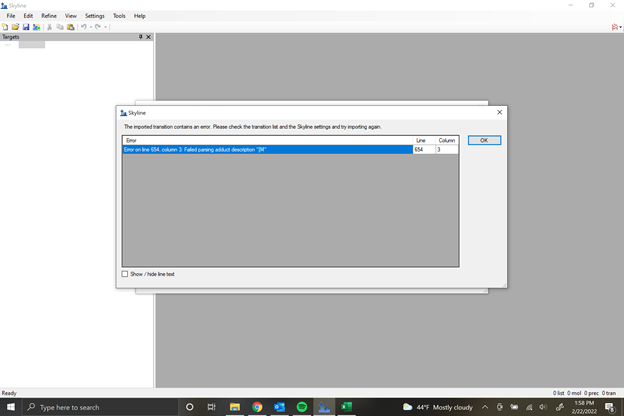The image size is (624, 416).
Task: Open Spotify from the taskbar
Action: click(301, 407)
